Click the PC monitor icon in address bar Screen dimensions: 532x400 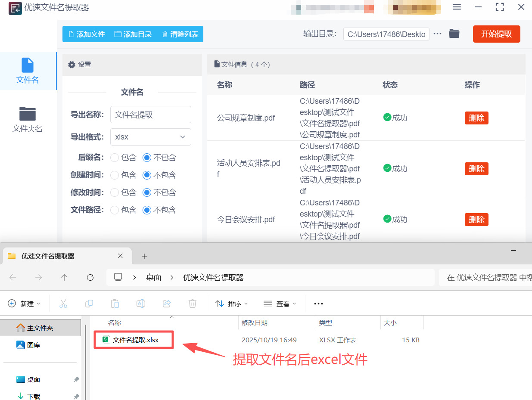pyautogui.click(x=118, y=277)
